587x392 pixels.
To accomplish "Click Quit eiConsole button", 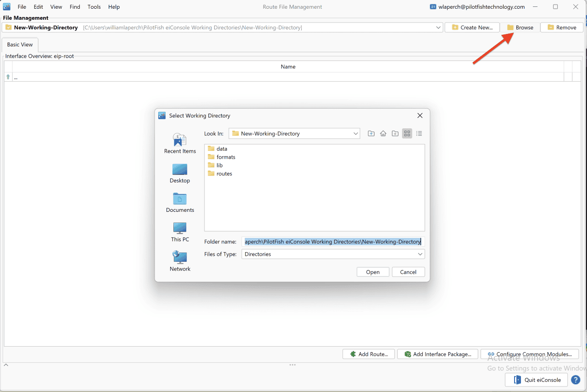I will coord(537,380).
